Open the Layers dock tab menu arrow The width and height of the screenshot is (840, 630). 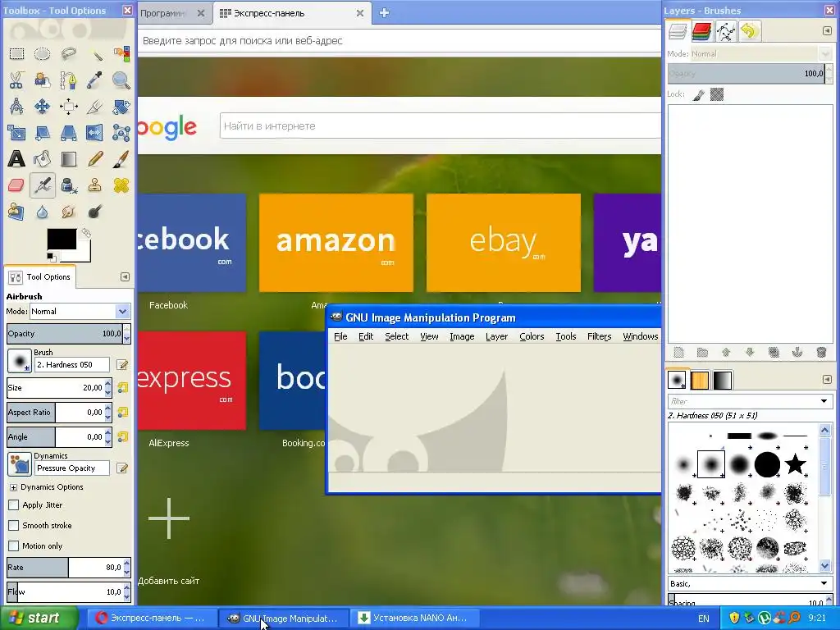pos(827,30)
